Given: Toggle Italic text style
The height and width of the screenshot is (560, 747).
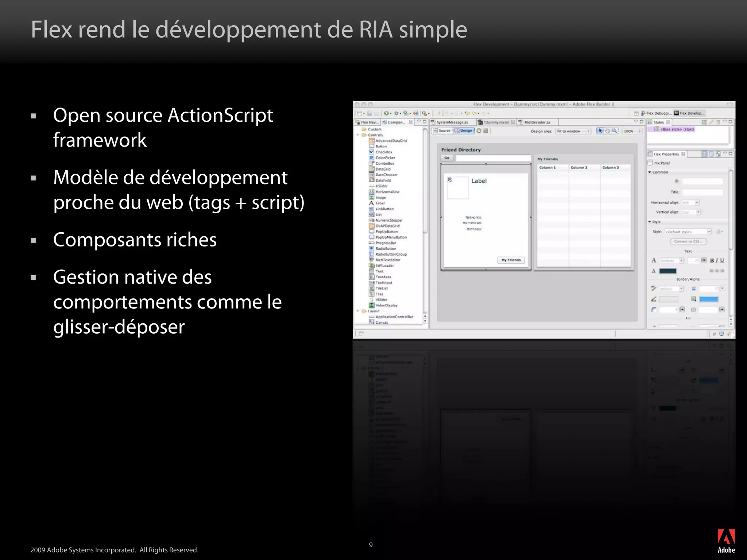Looking at the screenshot, I should (x=717, y=260).
